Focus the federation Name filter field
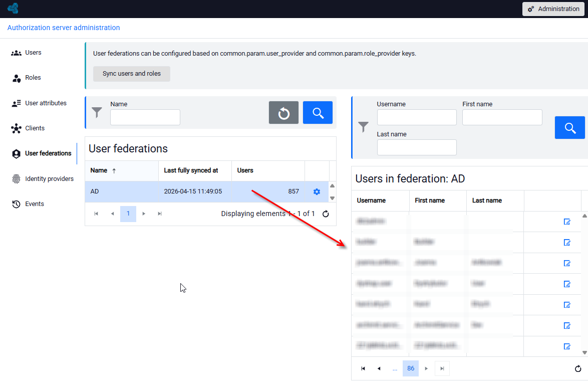 click(x=145, y=117)
